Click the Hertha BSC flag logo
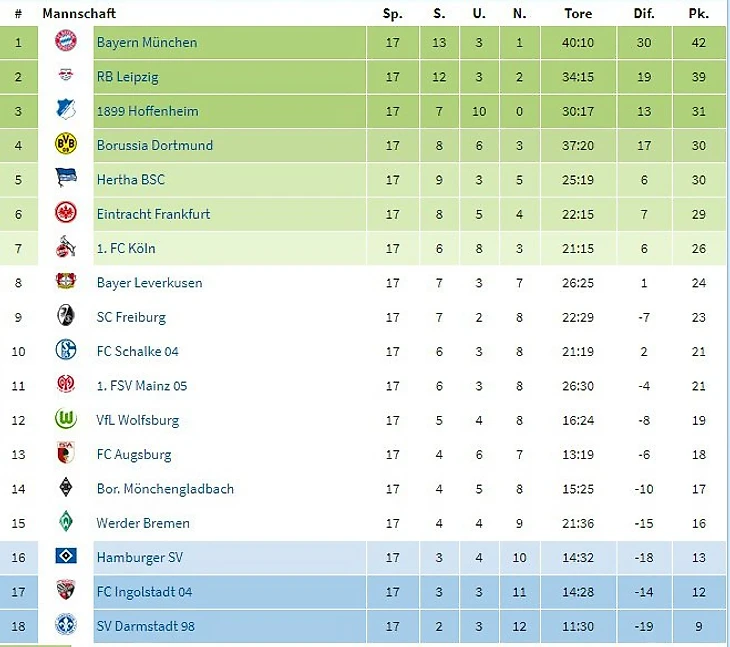This screenshot has height=647, width=730. pos(66,179)
